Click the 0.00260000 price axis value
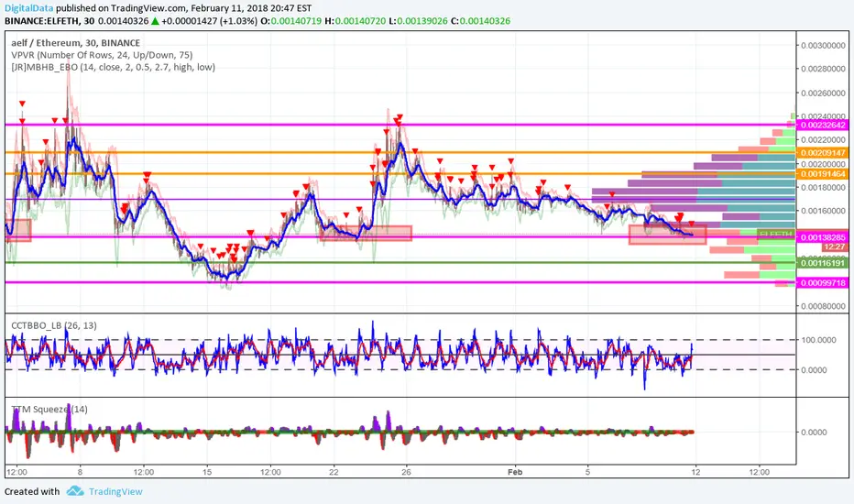The width and height of the screenshot is (854, 504). 823,93
